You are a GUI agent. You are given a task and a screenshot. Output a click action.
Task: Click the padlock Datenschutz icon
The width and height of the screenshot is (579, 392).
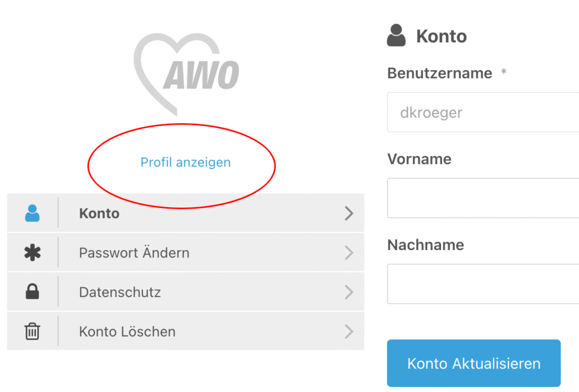(33, 292)
